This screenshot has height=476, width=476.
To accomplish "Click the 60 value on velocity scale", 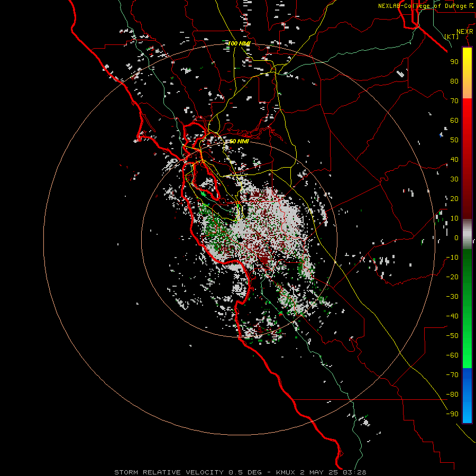I will (454, 120).
